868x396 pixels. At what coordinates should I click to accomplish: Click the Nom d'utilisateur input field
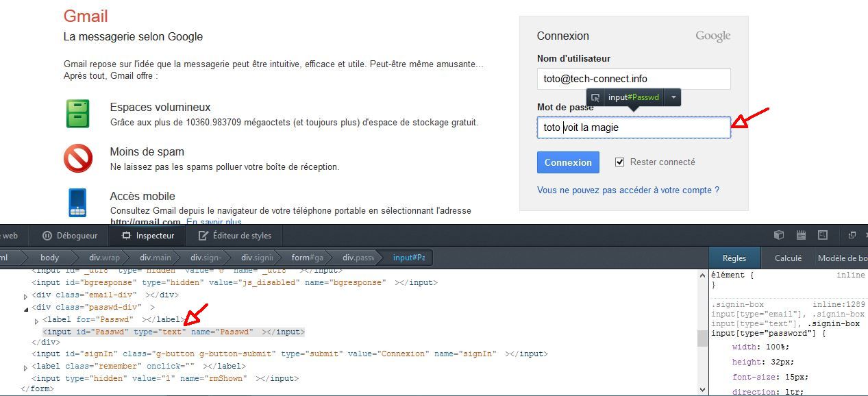tap(633, 79)
